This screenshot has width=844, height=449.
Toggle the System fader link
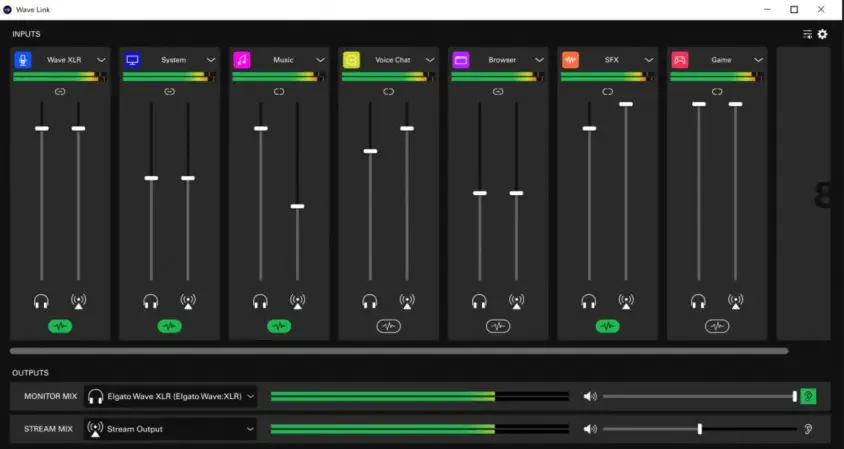(x=170, y=92)
